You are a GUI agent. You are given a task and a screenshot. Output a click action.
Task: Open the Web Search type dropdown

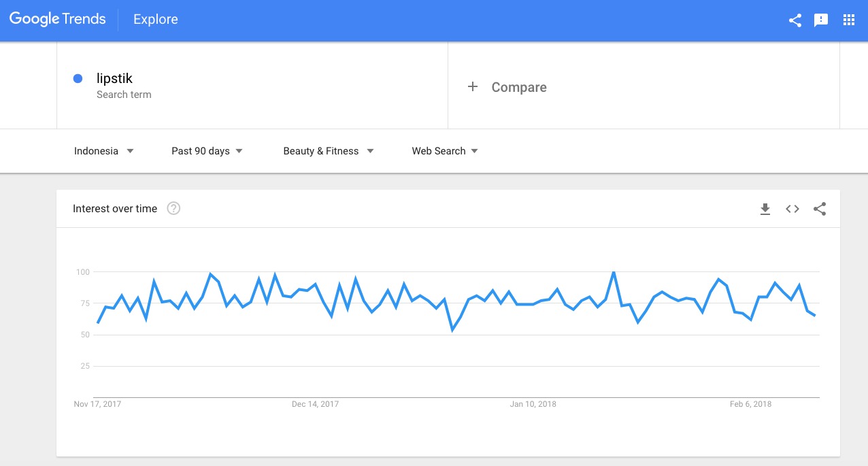(x=444, y=151)
